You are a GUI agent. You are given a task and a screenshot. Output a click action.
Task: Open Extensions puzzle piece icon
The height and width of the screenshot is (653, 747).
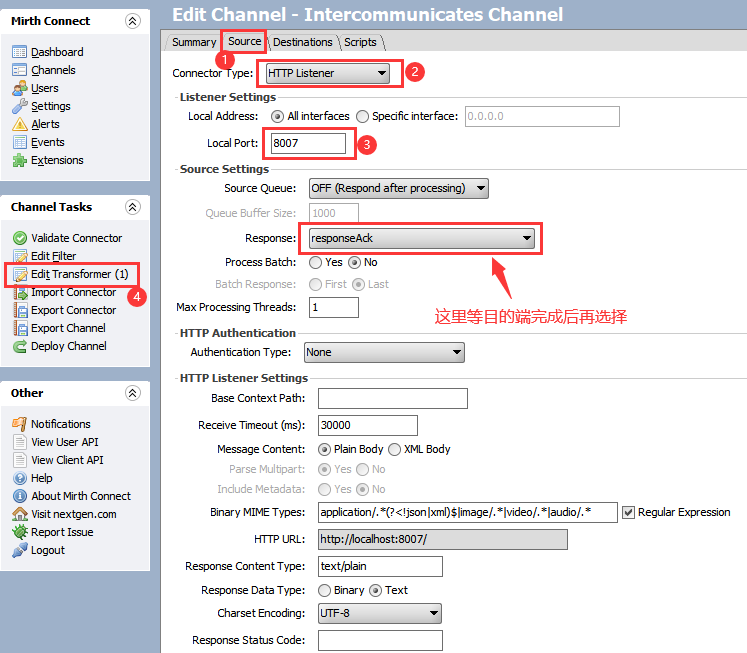[x=20, y=161]
